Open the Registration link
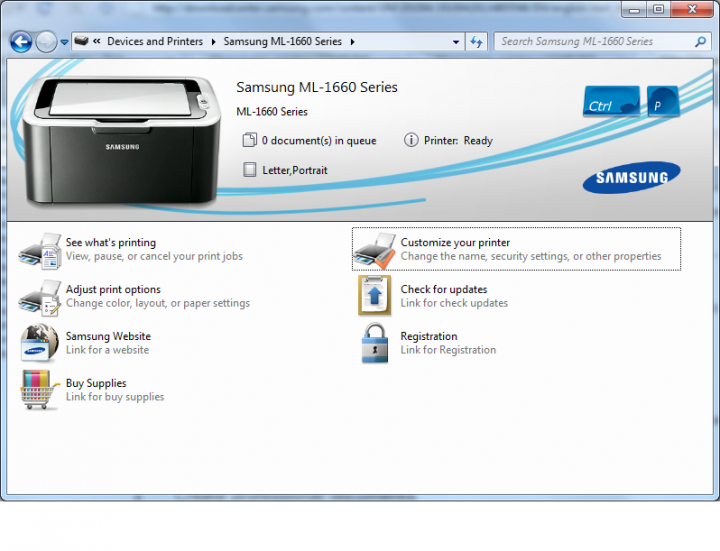 [x=429, y=336]
